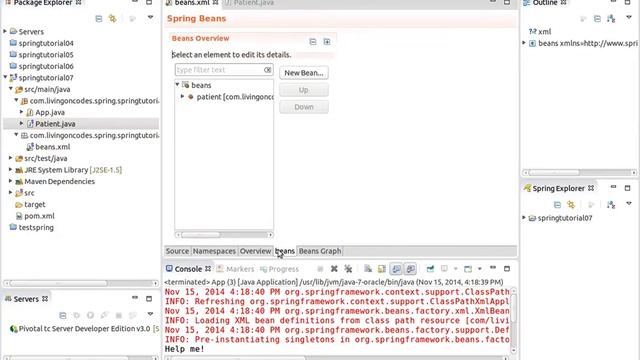The height and width of the screenshot is (360, 640).
Task: Select xml item in Outline
Action: [540, 31]
